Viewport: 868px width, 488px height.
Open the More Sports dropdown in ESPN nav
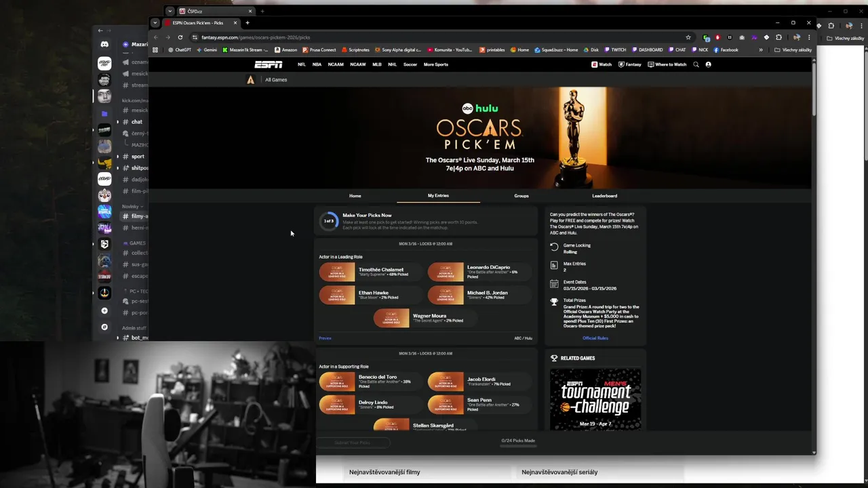coord(436,64)
